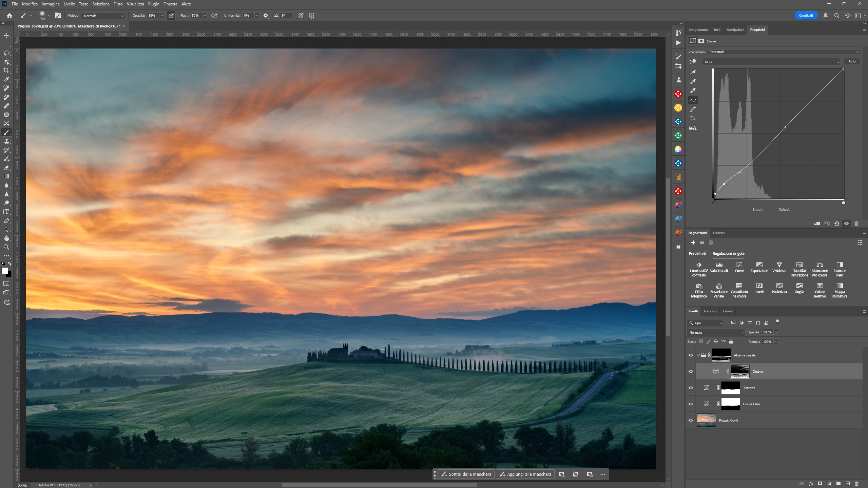Image resolution: width=868 pixels, height=488 pixels.
Task: Select the Gradient tool
Action: click(x=6, y=176)
